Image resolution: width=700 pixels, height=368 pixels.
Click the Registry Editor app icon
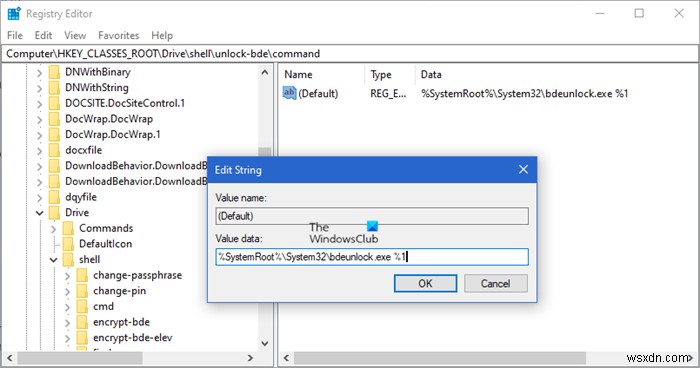point(14,14)
